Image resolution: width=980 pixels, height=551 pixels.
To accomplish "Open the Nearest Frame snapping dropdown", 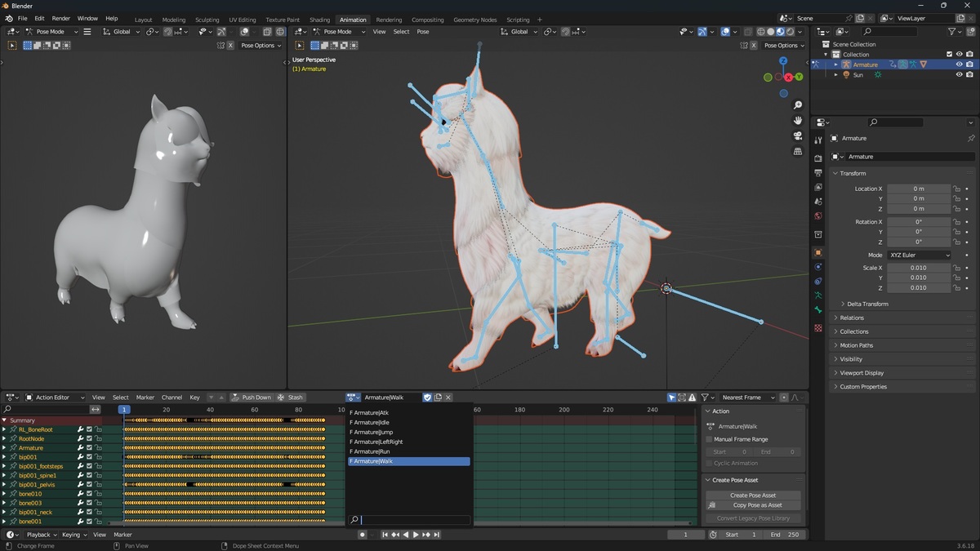I will [748, 398].
